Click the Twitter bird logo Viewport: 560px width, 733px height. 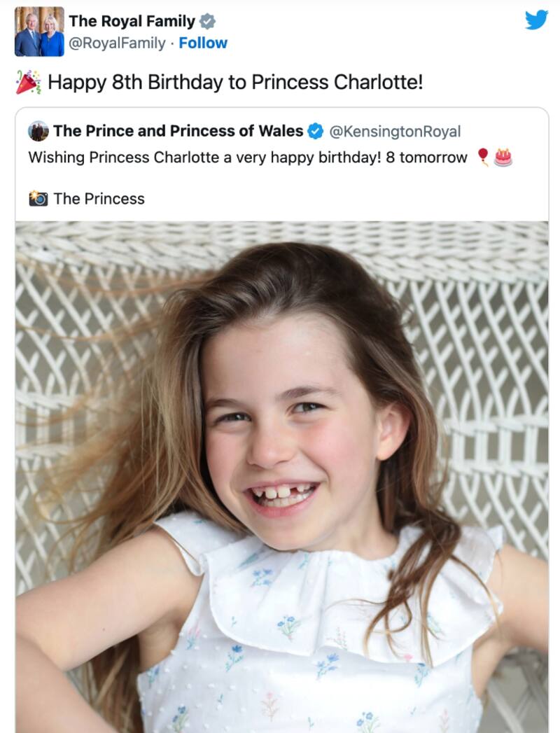(536, 20)
